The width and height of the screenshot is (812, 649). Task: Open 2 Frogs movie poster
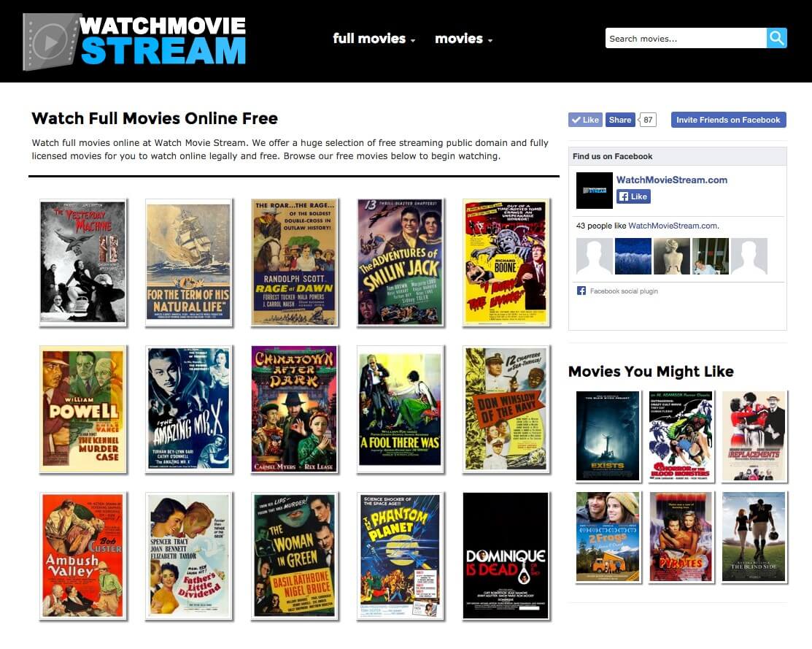(x=608, y=537)
